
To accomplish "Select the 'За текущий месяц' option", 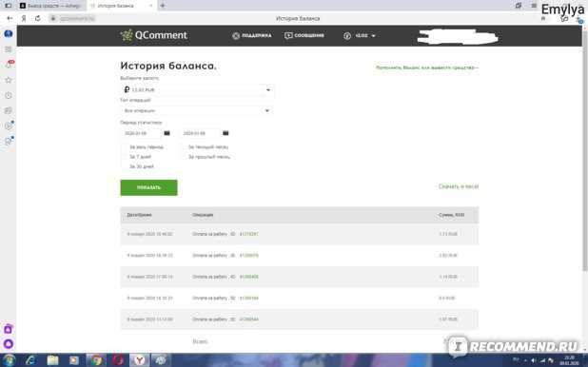I will tap(207, 147).
